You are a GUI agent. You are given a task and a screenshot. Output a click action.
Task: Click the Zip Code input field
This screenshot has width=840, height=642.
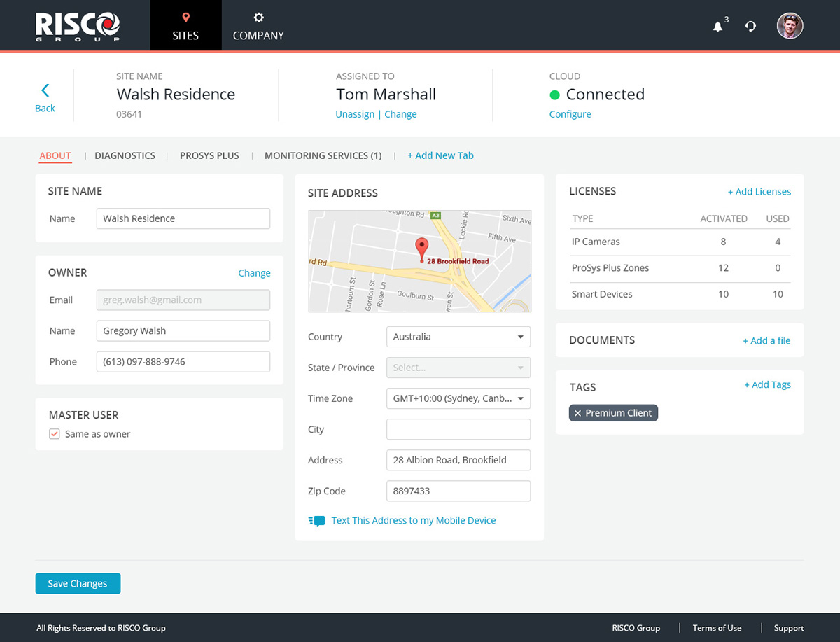458,491
